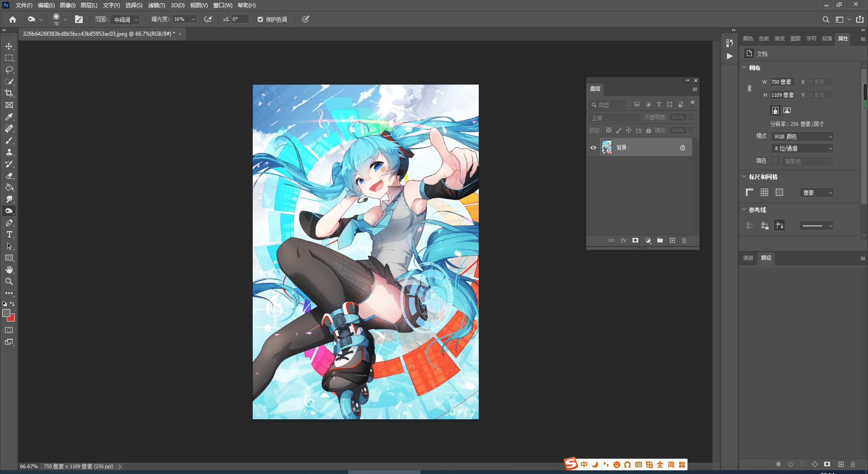Select the Pen tool
This screenshot has width=868, height=474.
pos(9,223)
